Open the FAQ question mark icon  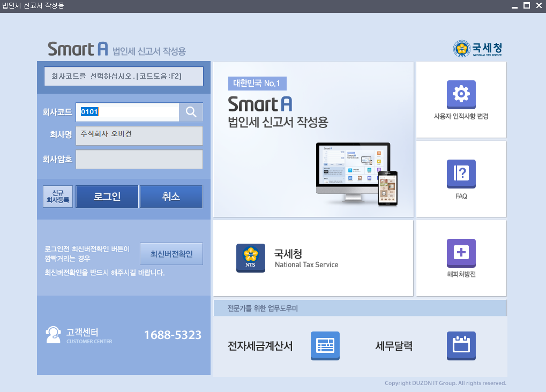coord(461,174)
